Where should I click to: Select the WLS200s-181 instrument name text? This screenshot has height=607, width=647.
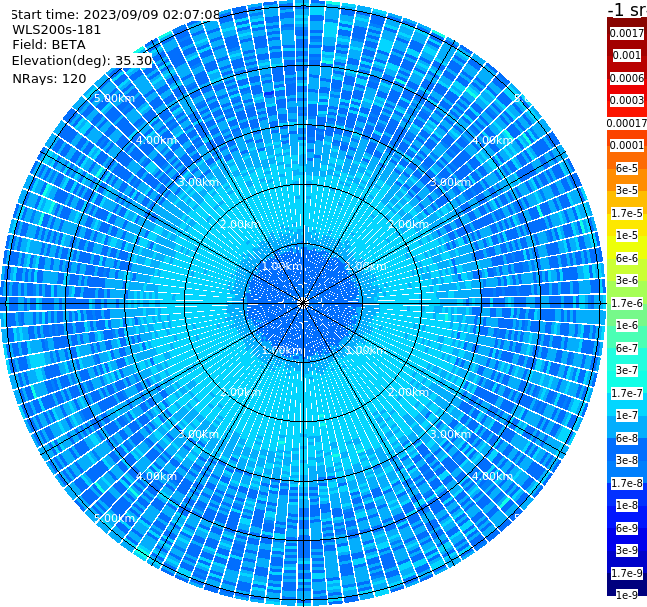point(57,30)
